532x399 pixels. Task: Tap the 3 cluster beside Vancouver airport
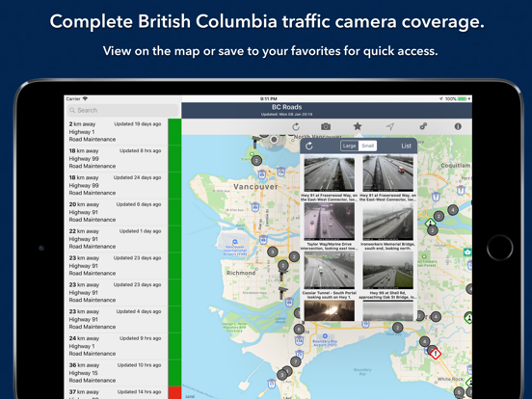pos(272,252)
